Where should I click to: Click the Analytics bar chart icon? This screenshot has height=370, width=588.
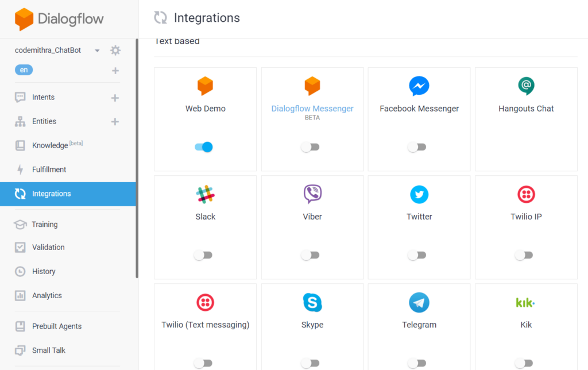tap(20, 296)
